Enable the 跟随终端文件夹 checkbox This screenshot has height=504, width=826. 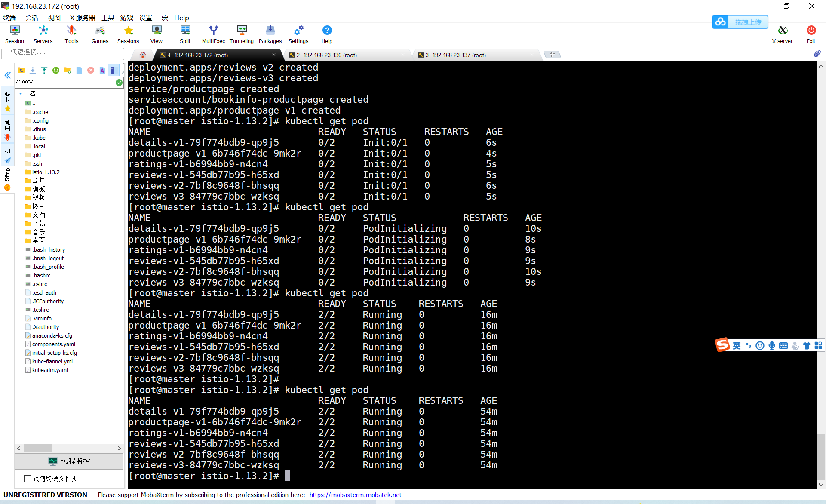[x=28, y=479]
